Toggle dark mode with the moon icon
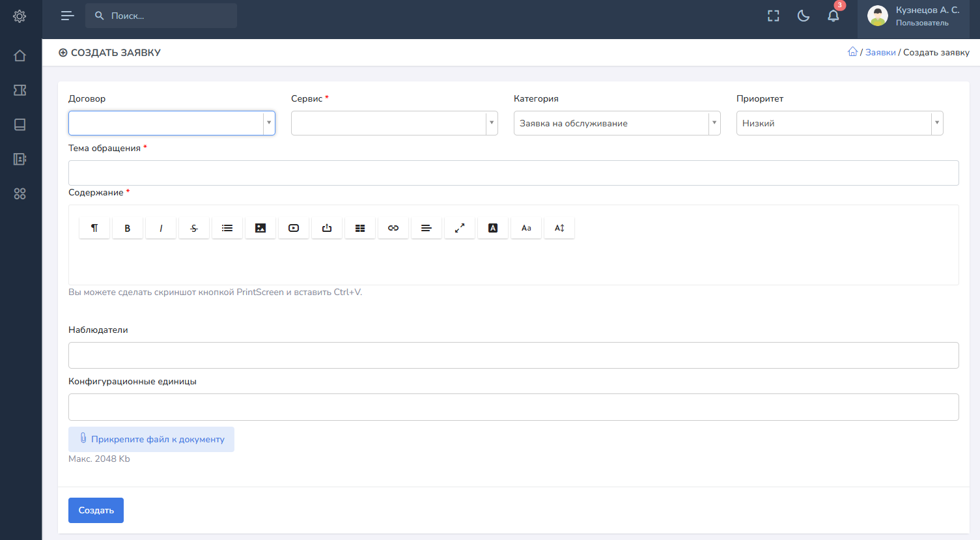The image size is (980, 540). pos(803,16)
